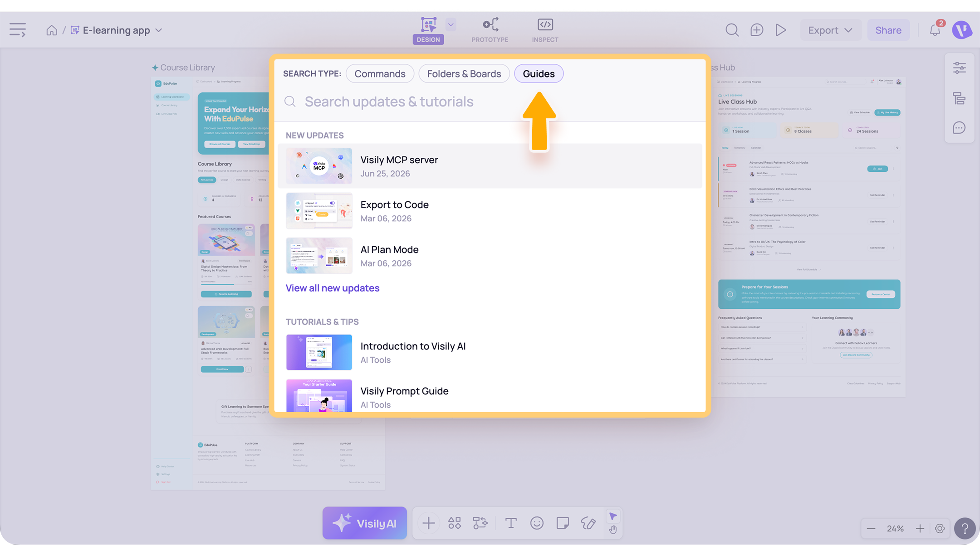Open the hamburger main menu
The width and height of the screenshot is (980, 545).
click(x=18, y=30)
